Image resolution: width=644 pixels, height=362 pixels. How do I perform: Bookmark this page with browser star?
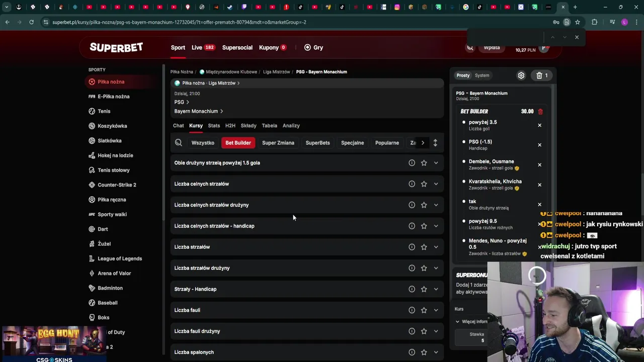tap(578, 22)
